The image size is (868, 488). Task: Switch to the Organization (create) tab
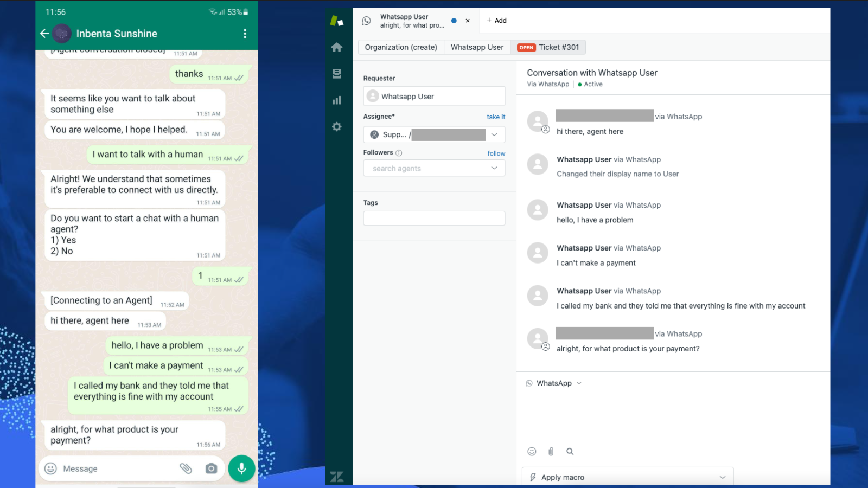coord(401,47)
